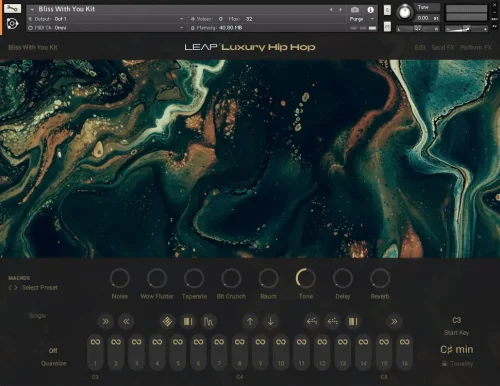Click the Bit Crunch macro knob
Image resolution: width=500 pixels, height=386 pixels.
[x=231, y=278]
